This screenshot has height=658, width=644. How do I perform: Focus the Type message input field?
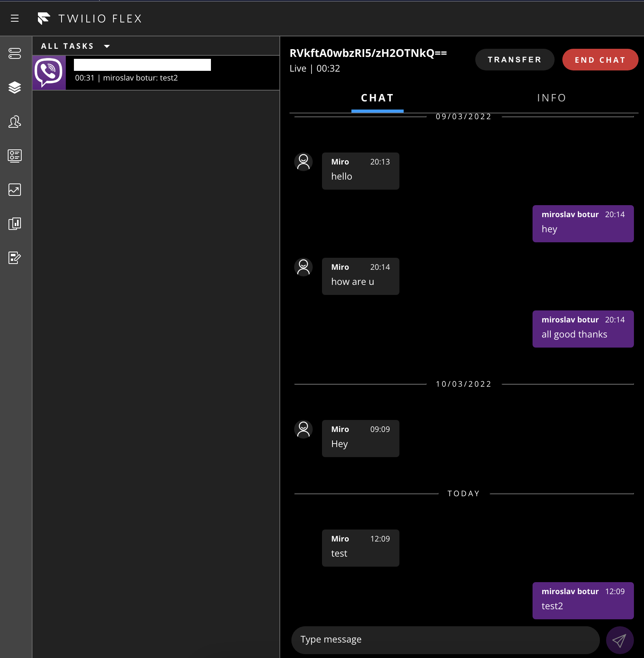(445, 640)
